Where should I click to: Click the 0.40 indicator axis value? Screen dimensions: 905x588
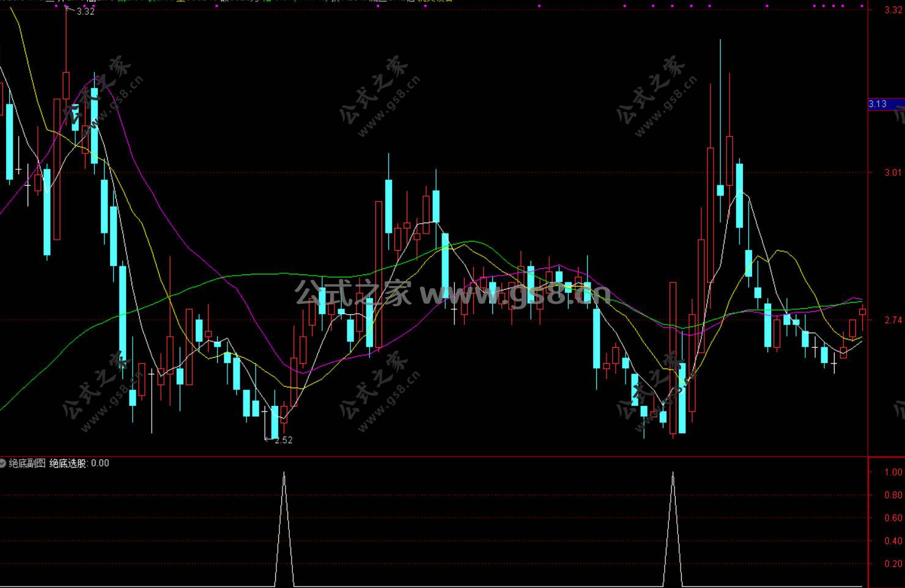(x=893, y=540)
